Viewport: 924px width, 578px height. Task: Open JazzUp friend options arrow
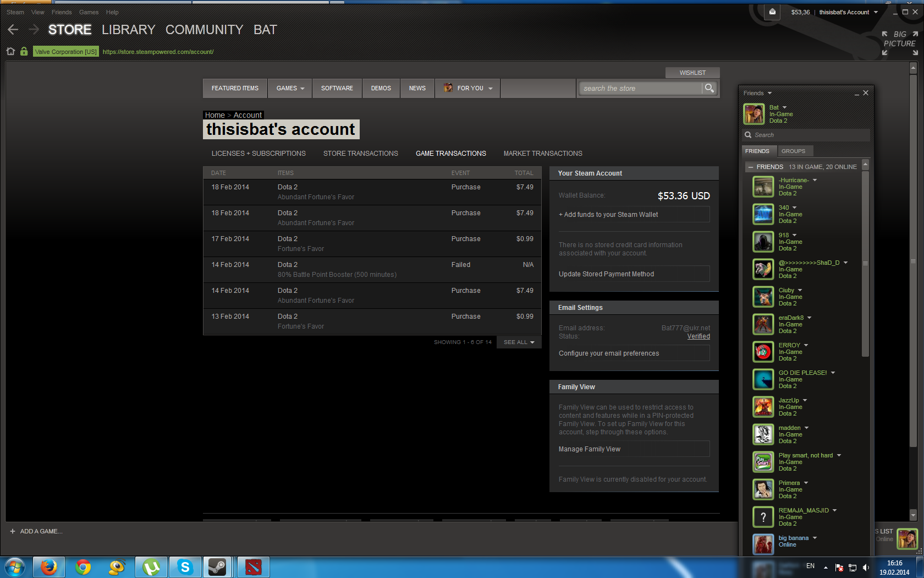(x=805, y=400)
